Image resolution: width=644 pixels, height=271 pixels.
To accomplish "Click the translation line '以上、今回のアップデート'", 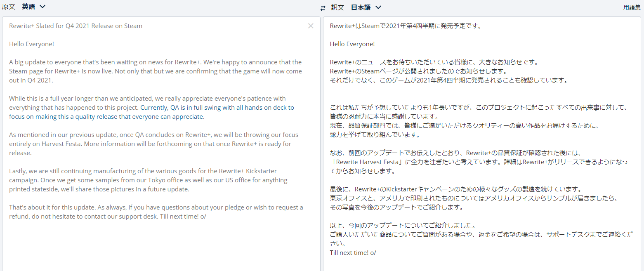I will pos(403,226).
